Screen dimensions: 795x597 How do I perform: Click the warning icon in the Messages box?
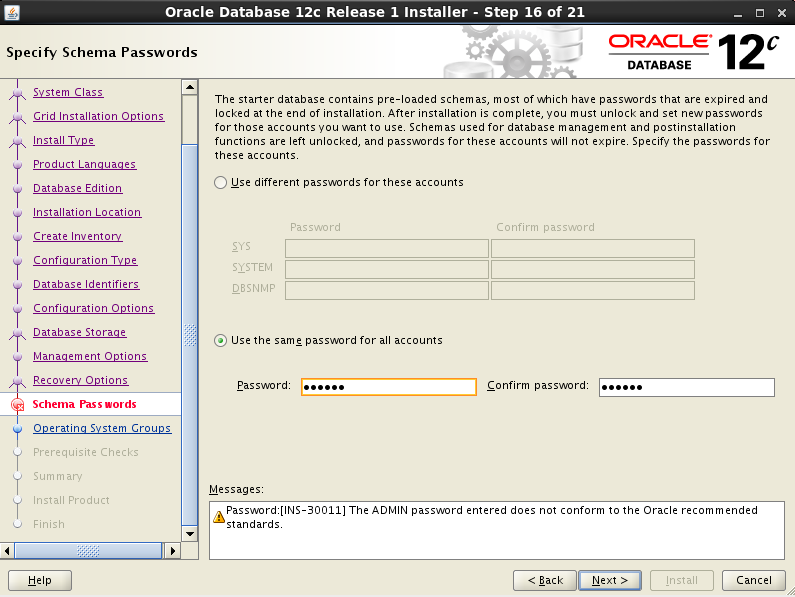point(219,517)
